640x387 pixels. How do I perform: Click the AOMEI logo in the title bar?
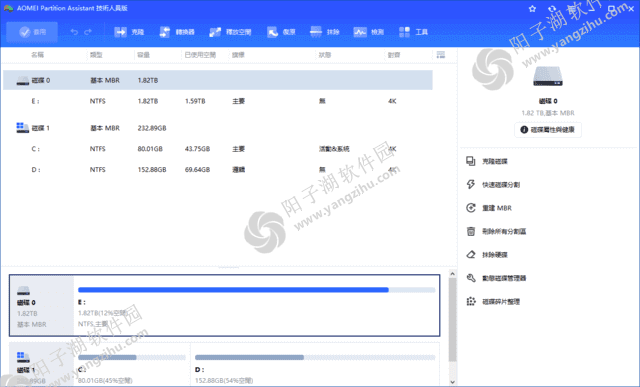8,8
